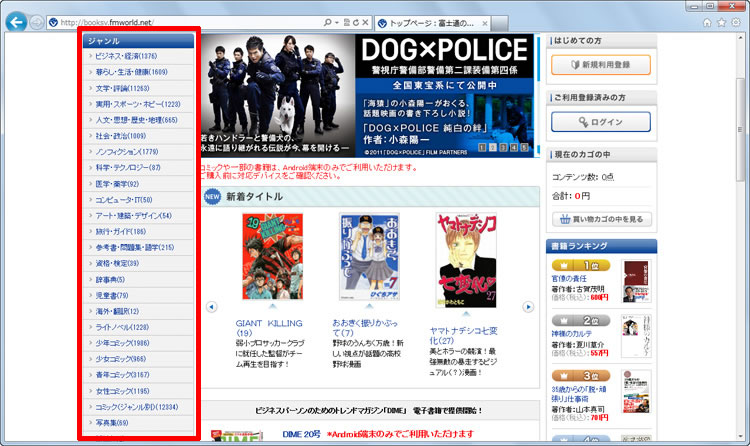Open Favorites with the star icon
Screen dimensions: 750x446
tap(721, 22)
